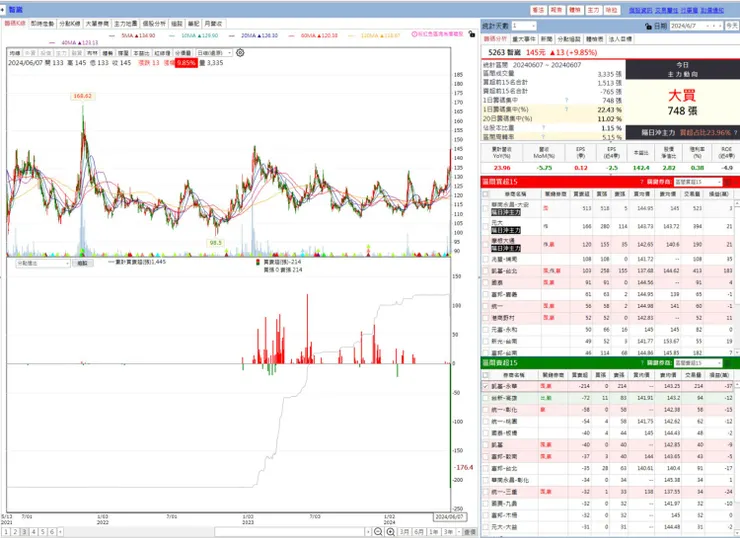Viewport: 740px width, 538px height.
Task: Toggle 均線 indicator button on chart toolbar
Action: tap(15, 53)
